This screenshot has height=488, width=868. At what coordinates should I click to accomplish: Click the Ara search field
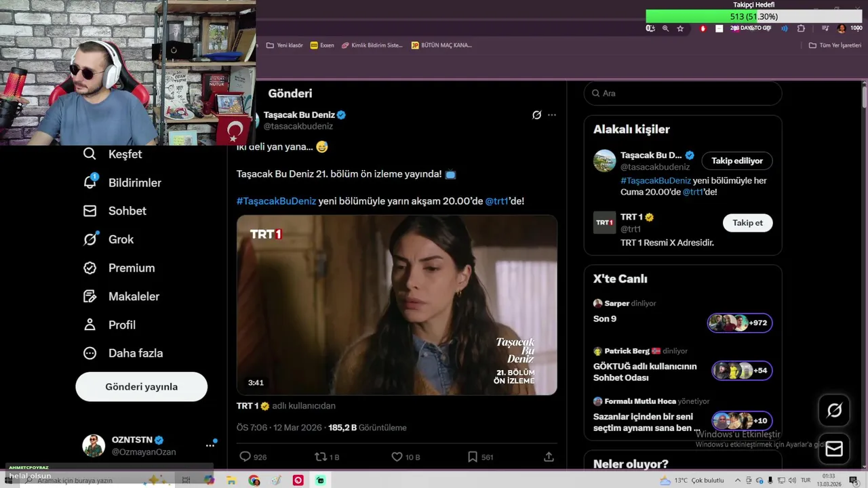click(683, 94)
